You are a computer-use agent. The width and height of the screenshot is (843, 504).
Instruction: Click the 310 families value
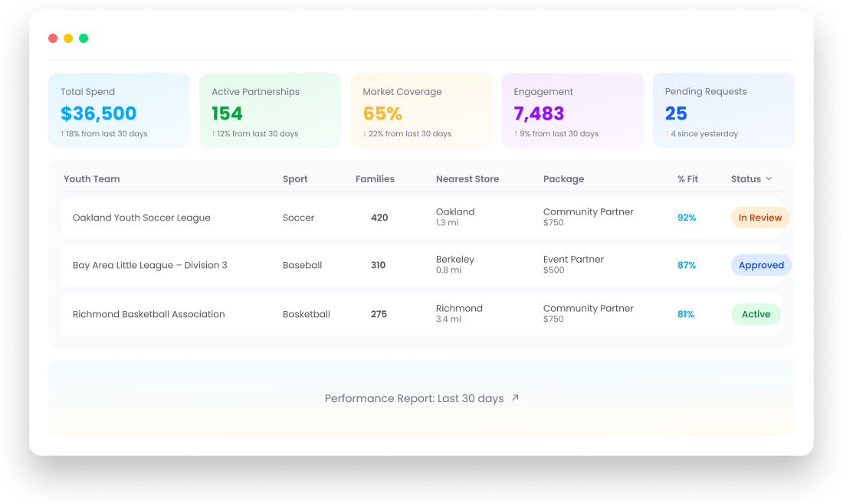click(x=378, y=265)
